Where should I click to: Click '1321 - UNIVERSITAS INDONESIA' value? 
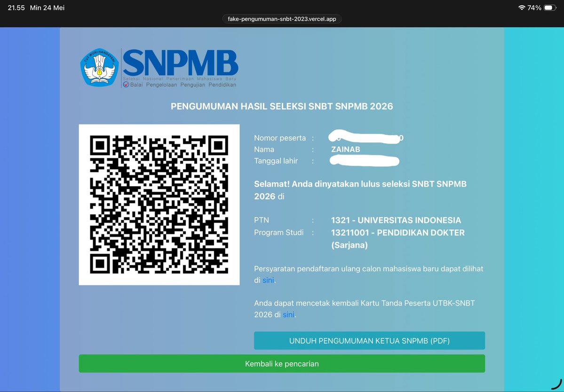click(396, 220)
